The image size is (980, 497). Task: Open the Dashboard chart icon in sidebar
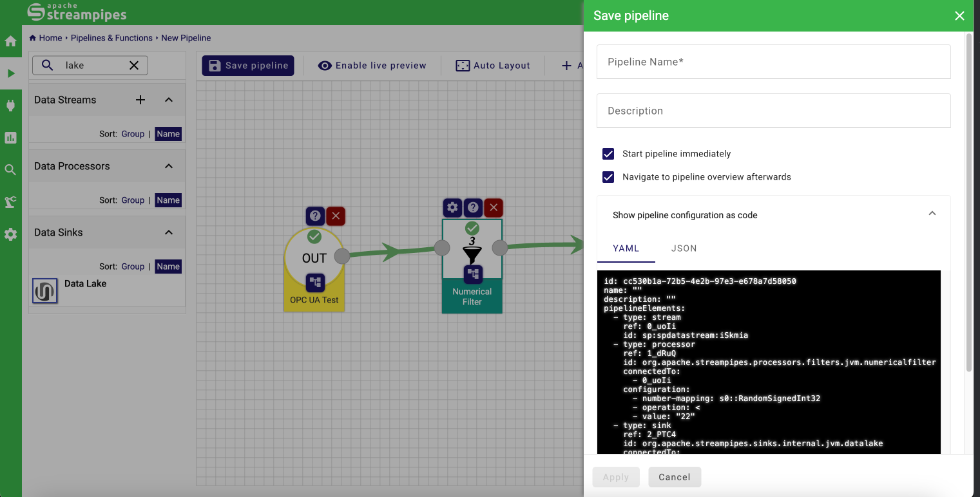click(10, 138)
